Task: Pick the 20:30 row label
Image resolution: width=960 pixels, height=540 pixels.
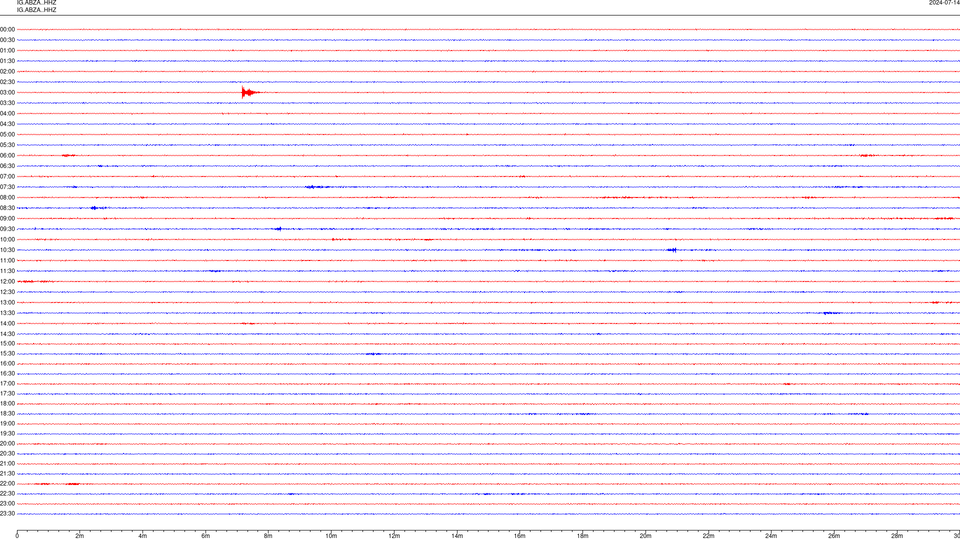Action: 7,454
